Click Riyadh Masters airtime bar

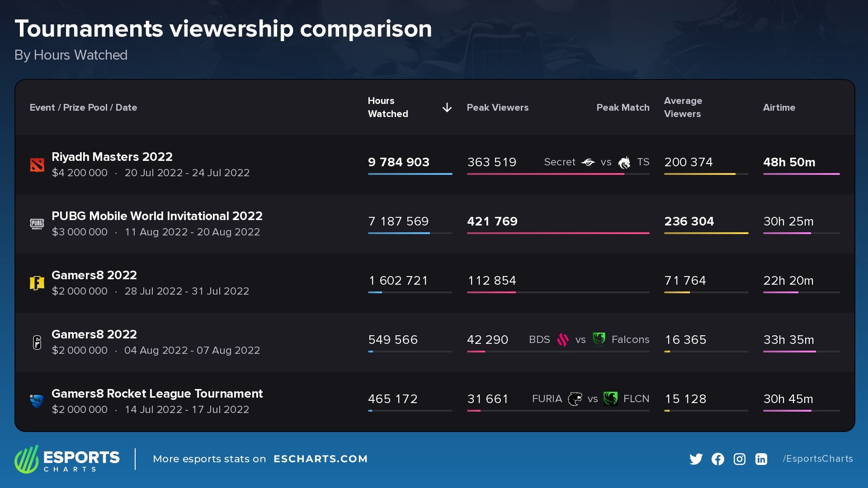coord(802,174)
